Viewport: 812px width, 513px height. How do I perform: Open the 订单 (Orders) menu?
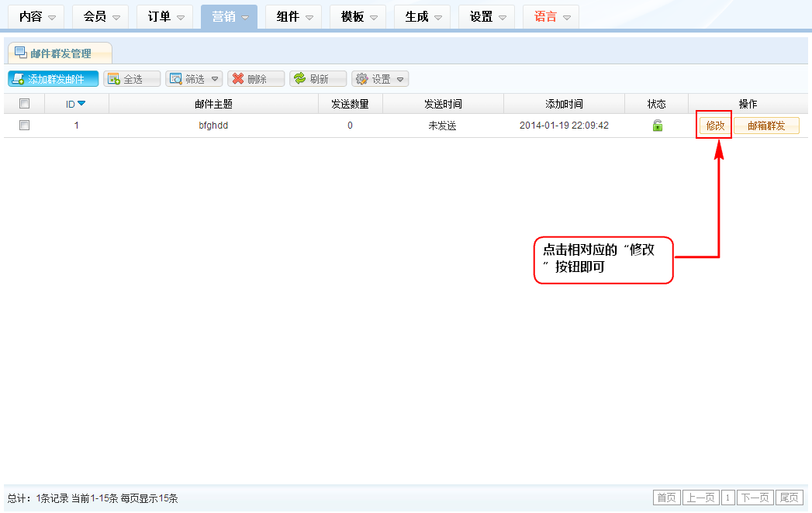coord(165,17)
